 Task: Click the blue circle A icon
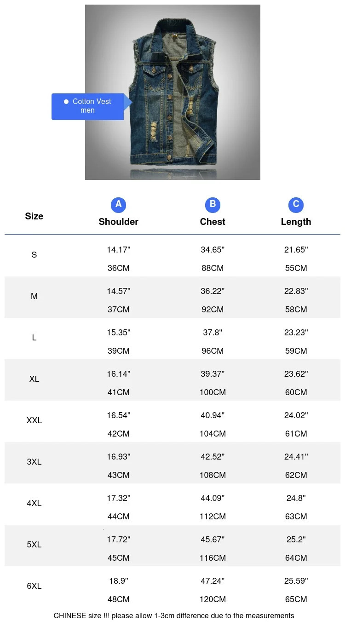click(118, 205)
